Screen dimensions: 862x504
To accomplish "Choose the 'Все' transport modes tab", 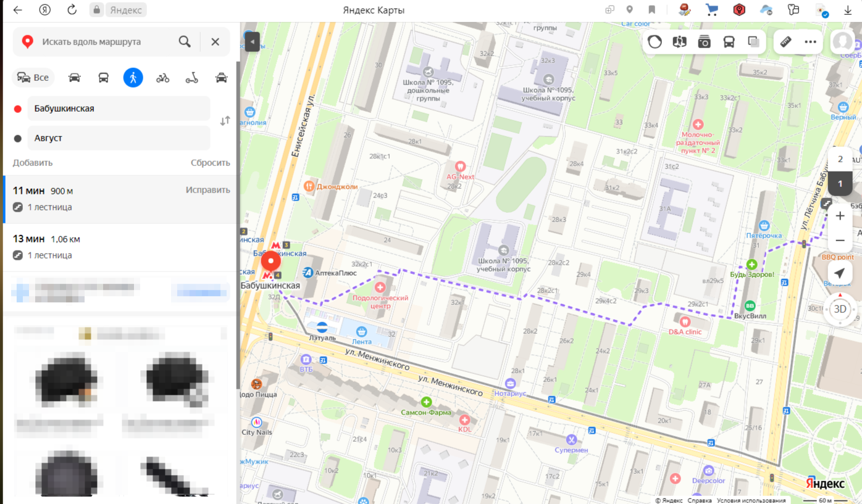I will coord(33,77).
